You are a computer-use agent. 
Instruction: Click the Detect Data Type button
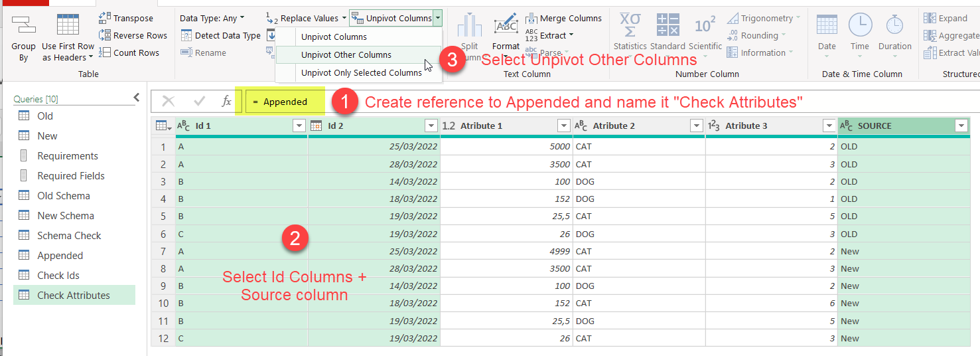220,36
